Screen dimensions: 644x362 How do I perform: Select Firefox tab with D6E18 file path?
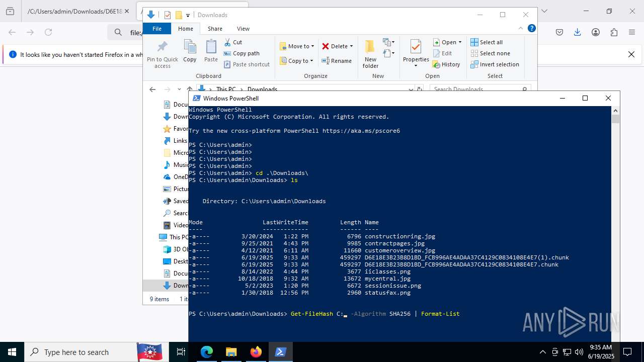click(79, 11)
